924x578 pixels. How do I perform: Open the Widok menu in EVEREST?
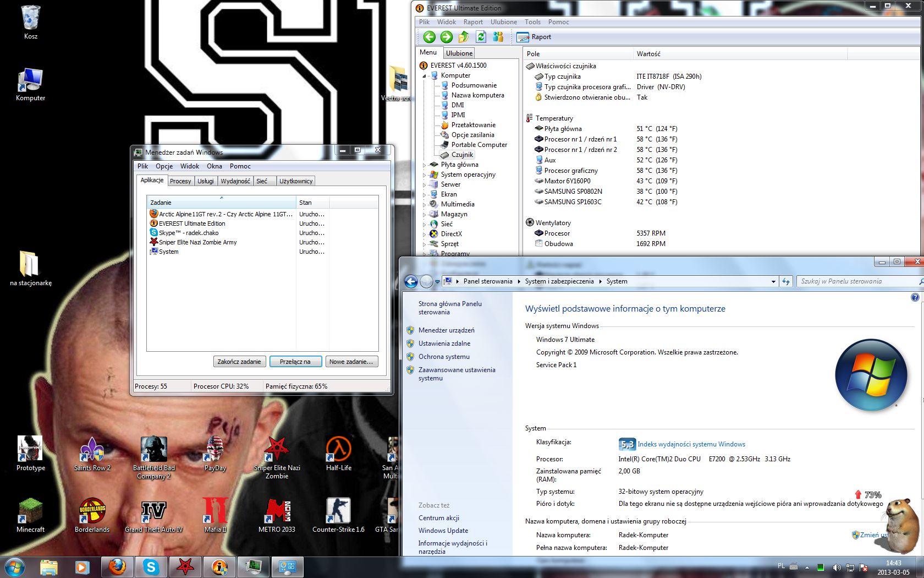point(447,22)
